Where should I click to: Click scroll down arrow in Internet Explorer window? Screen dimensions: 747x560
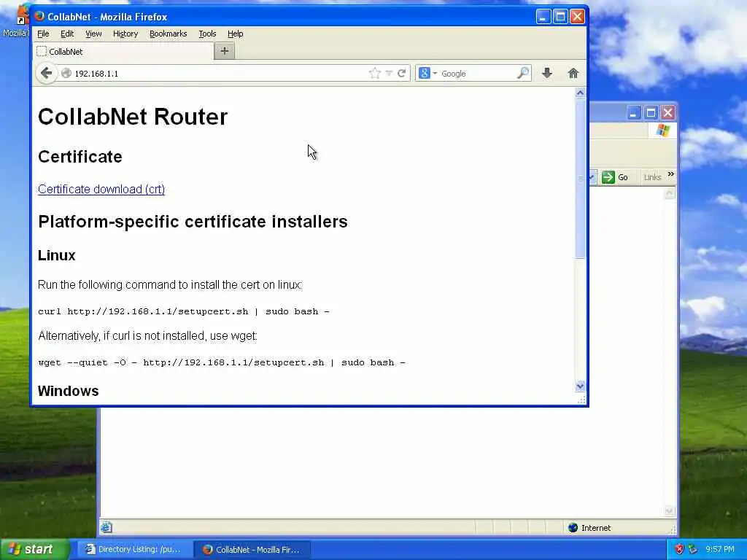670,511
